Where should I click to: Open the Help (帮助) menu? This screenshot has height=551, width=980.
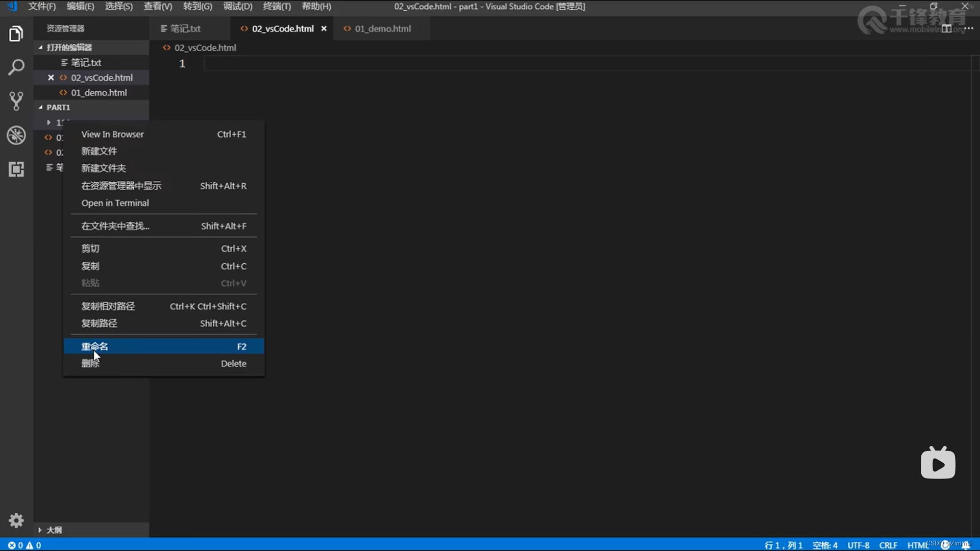tap(316, 7)
